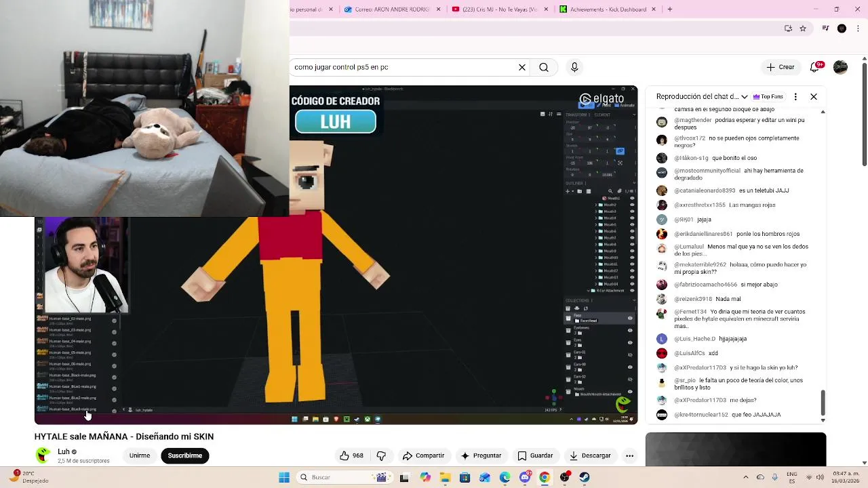Open YouTube notifications bell
Screen dimensions: 868x488
815,67
